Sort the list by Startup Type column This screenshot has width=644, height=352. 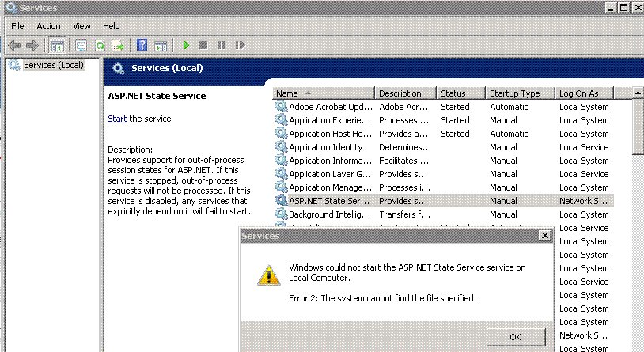(x=514, y=93)
